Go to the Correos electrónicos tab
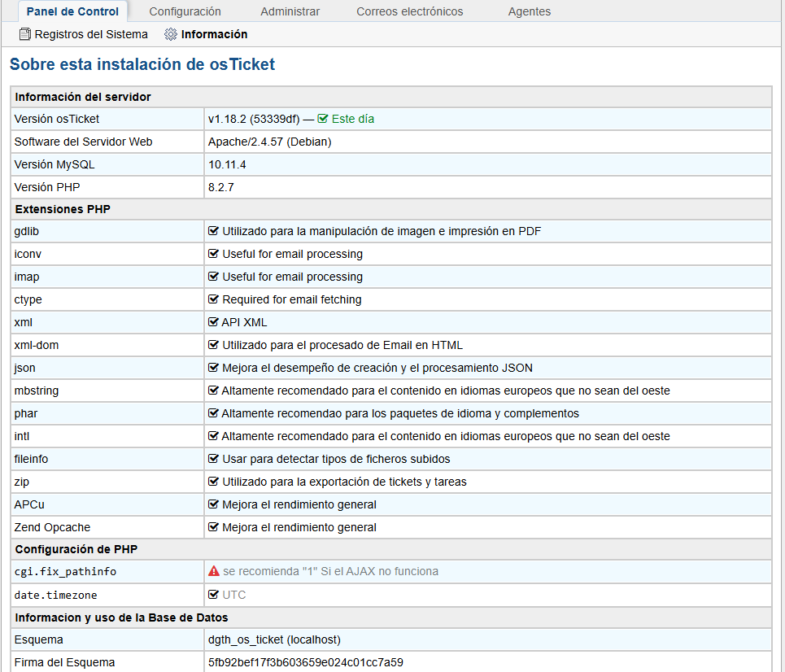The image size is (785, 672). [x=409, y=11]
